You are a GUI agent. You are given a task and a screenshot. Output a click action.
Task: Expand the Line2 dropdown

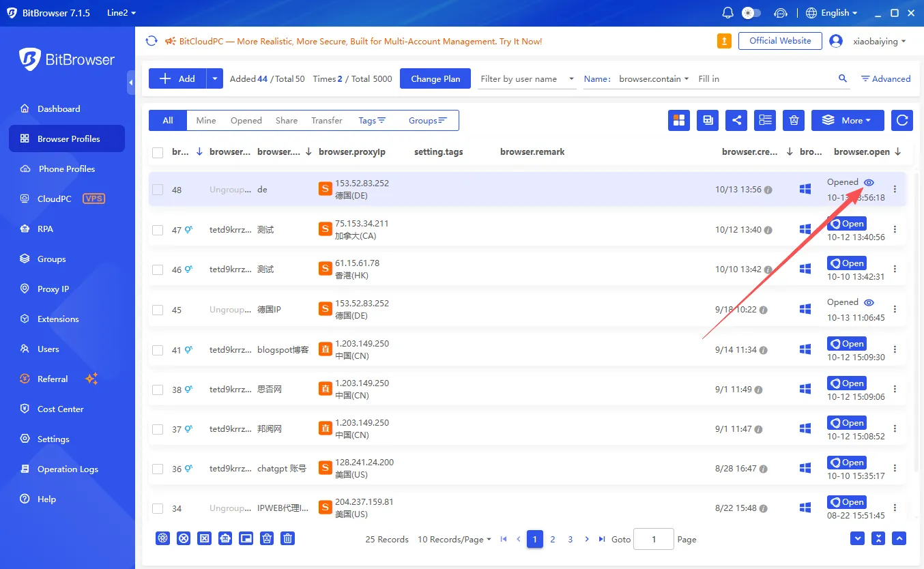tap(122, 13)
